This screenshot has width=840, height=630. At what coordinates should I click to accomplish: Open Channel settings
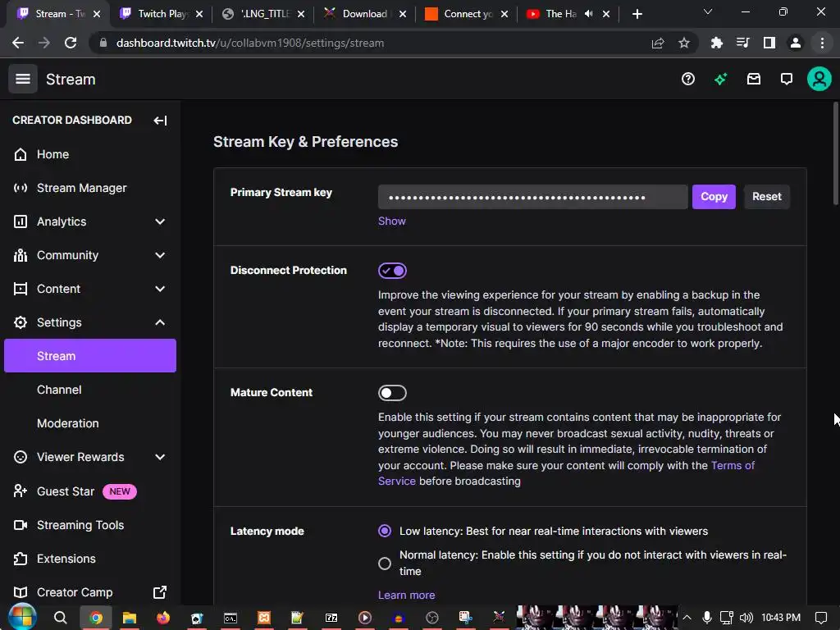pyautogui.click(x=90, y=390)
